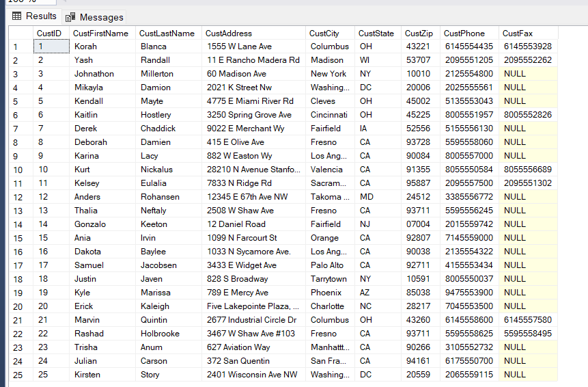Click last name 'Irvin'
Image resolution: width=588 pixels, height=387 pixels.
[169, 238]
